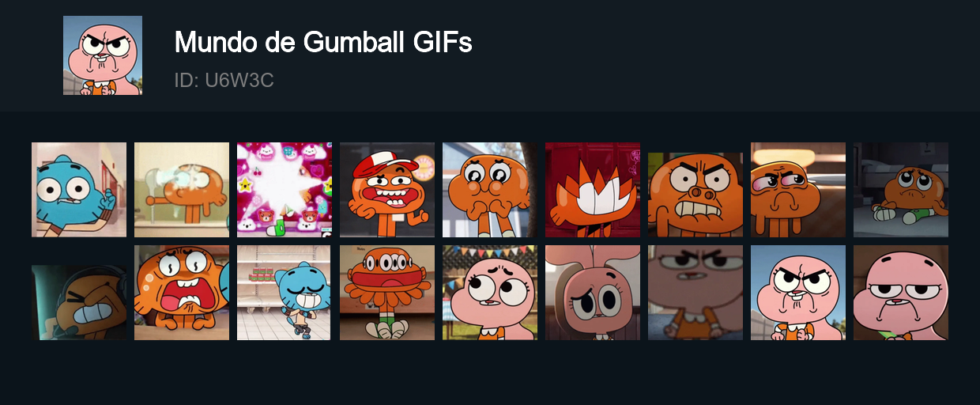Viewport: 980px width, 405px height.
Task: Choose Darwin with hands on cheeks GIF
Action: pos(490,190)
